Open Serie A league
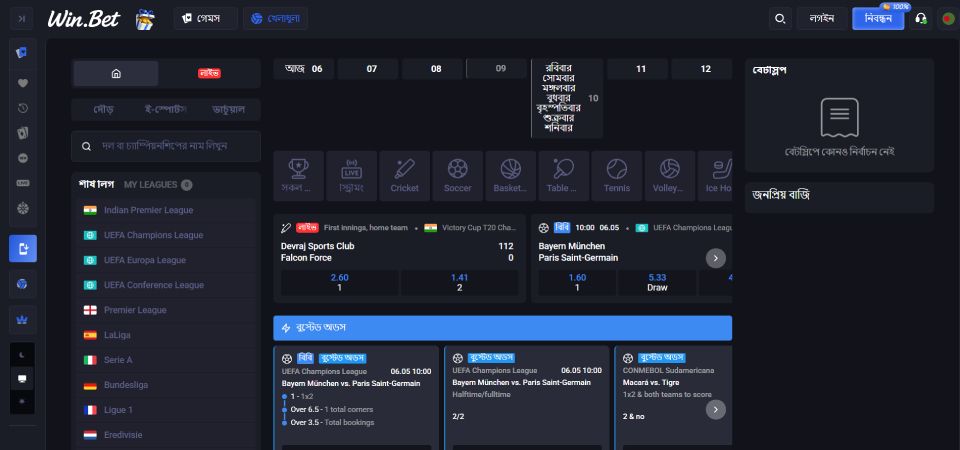The width and height of the screenshot is (960, 450). click(166, 360)
